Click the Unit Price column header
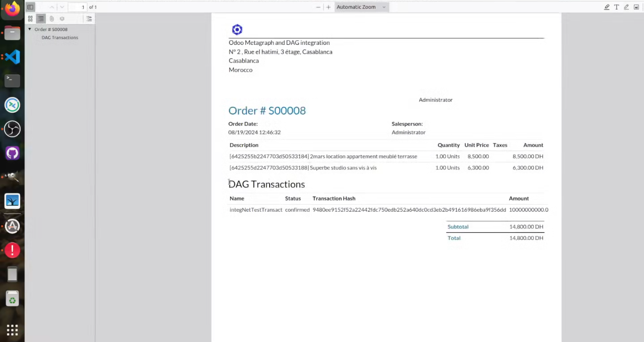644x342 pixels. tap(476, 145)
